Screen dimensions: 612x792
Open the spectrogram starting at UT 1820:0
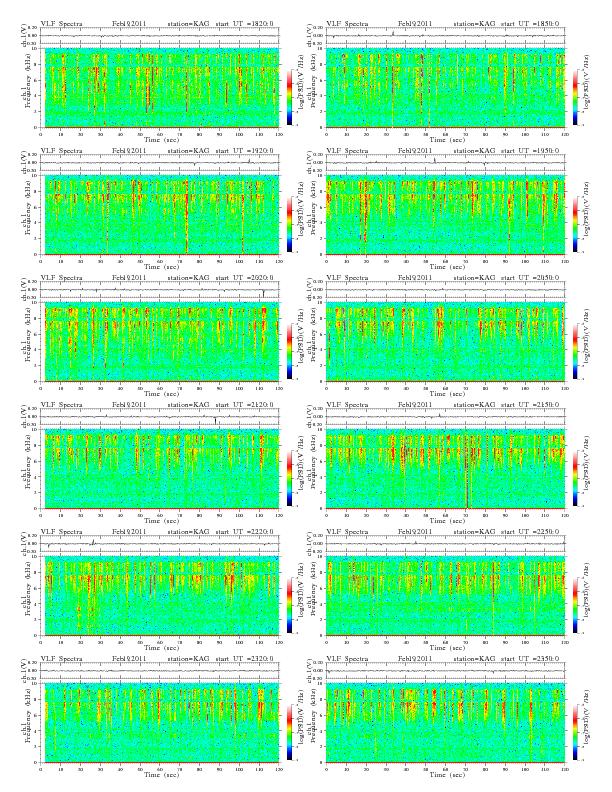160,88
